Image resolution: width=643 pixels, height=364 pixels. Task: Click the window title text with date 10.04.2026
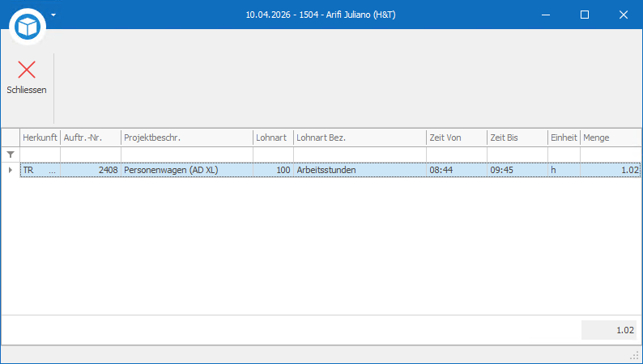pos(321,15)
